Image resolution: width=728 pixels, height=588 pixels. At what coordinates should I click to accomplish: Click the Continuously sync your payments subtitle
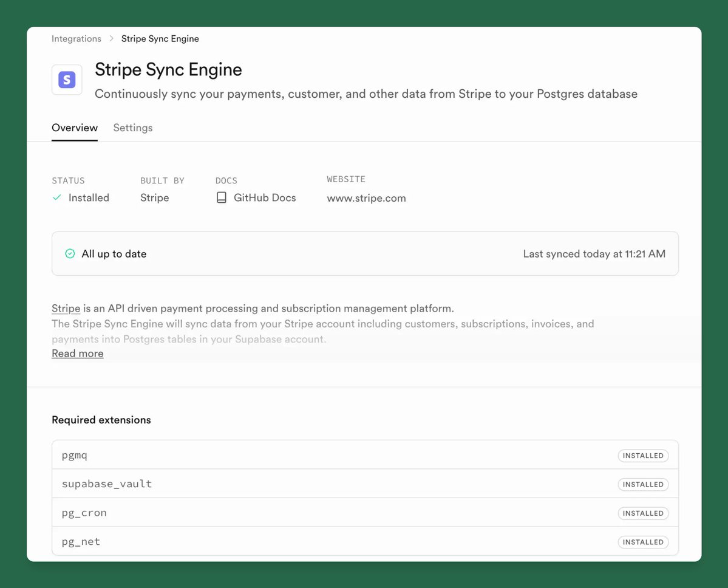366,94
